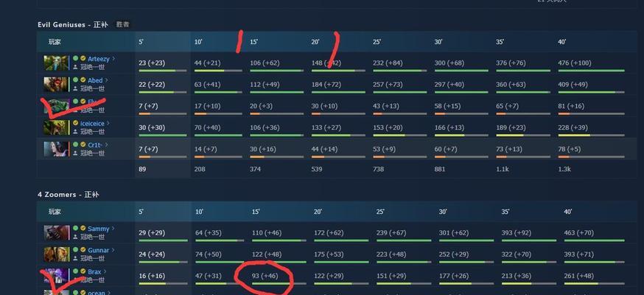The height and width of the screenshot is (295, 644).
Task: Expand chevron next to Sammy
Action: click(113, 229)
